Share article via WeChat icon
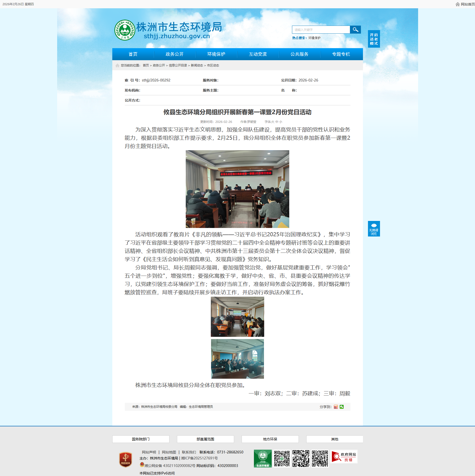 coord(342,407)
